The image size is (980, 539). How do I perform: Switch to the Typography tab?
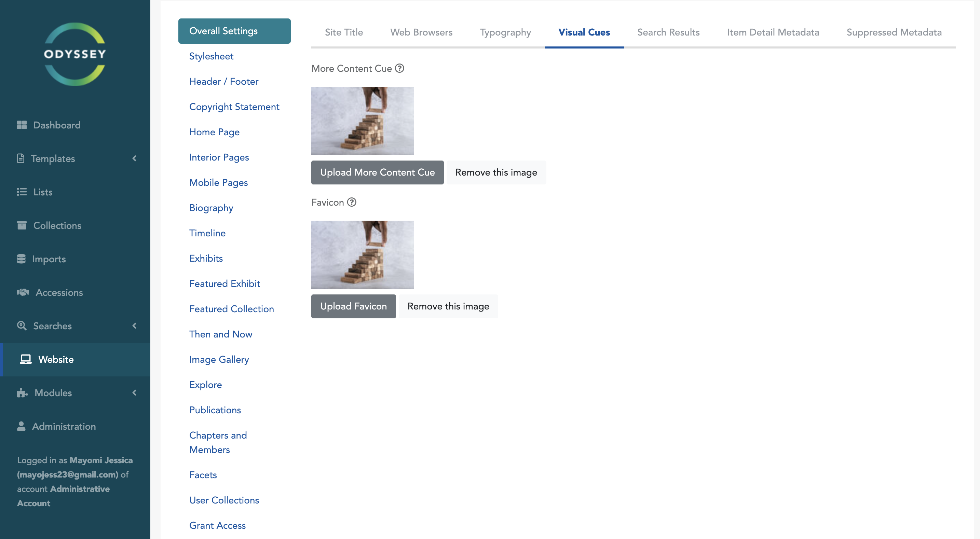[505, 32]
